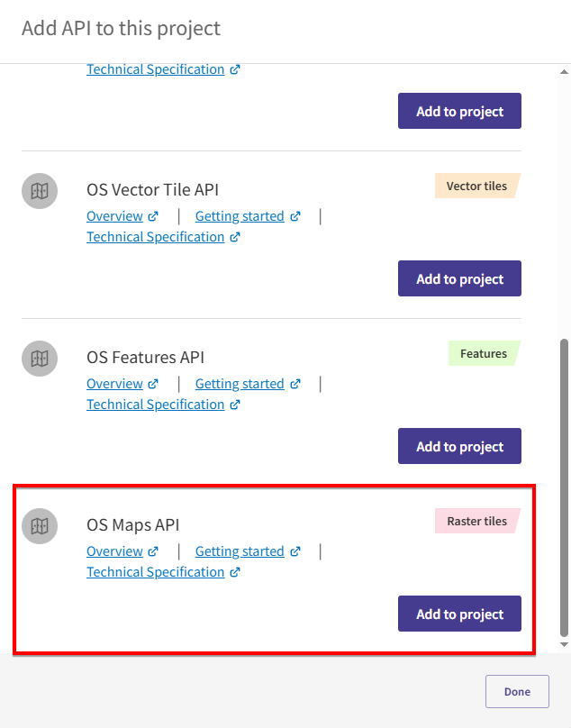Click the OS Features API title
This screenshot has width=571, height=728.
tap(145, 358)
